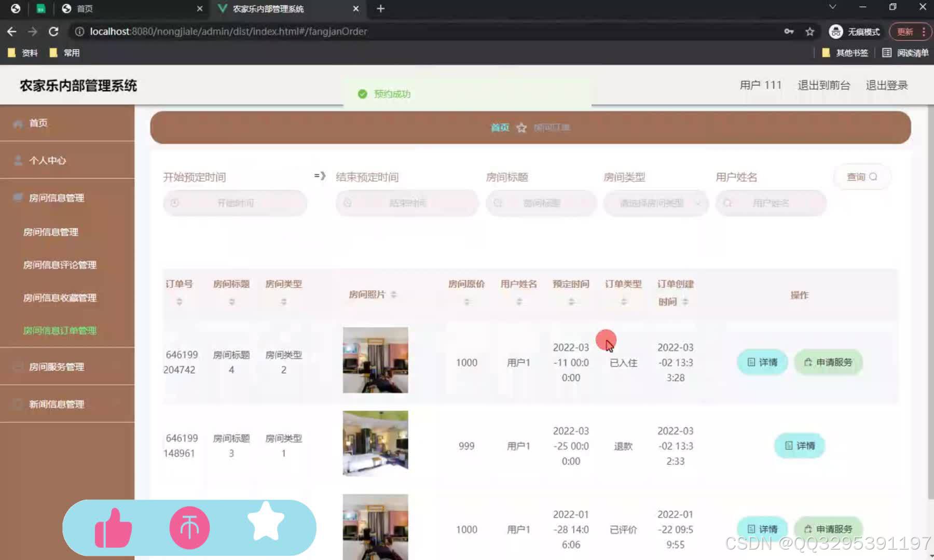Click 申请服务 for the 已评价 order

[828, 529]
